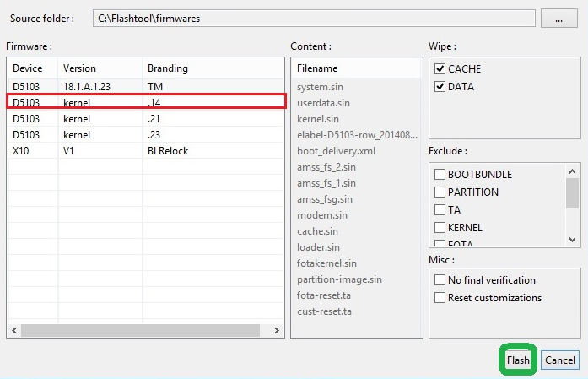Click the Cancel button
The image size is (588, 379).
[x=559, y=360]
